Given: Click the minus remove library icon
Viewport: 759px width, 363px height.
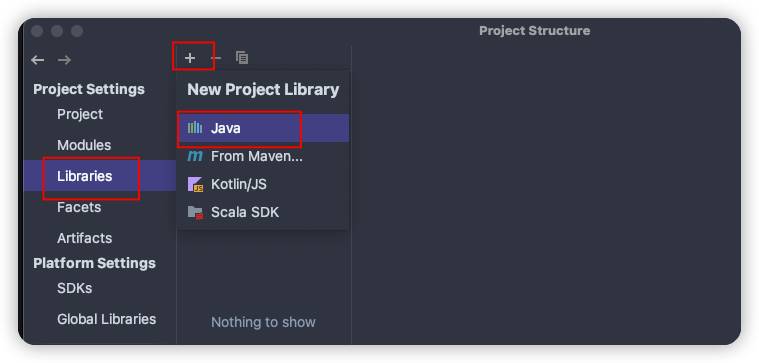Looking at the screenshot, I should click(216, 58).
